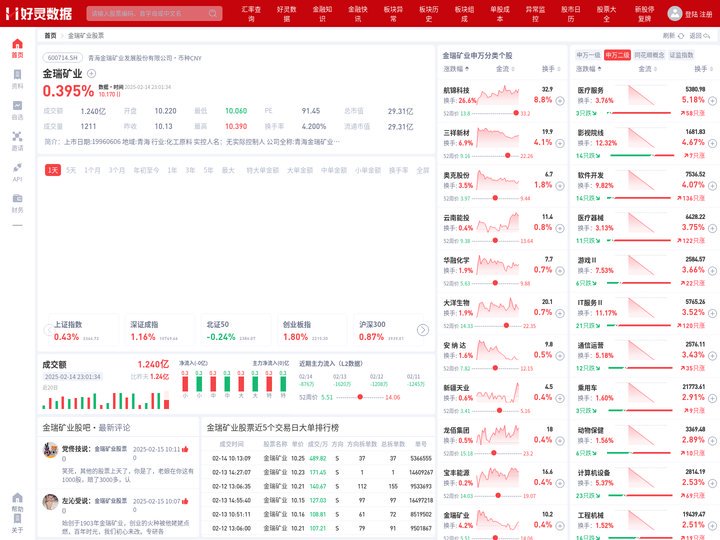Open the 股市日历 top menu
The width and height of the screenshot is (720, 540).
(x=571, y=14)
